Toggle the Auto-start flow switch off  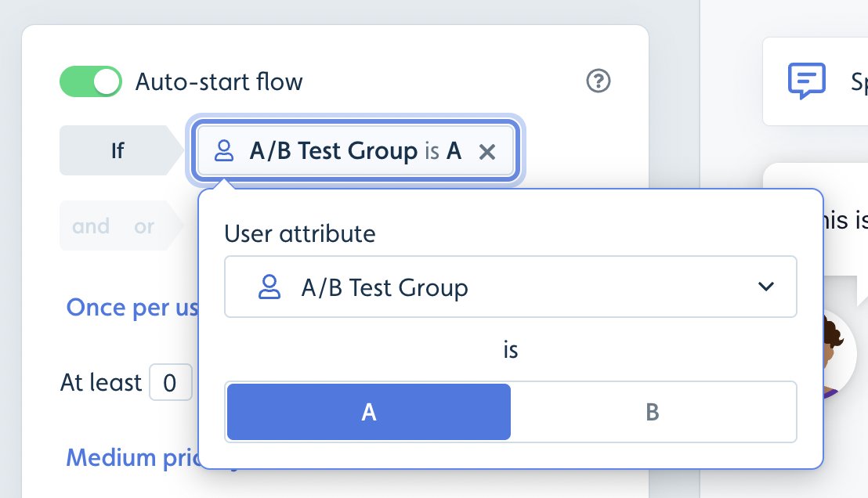point(91,81)
